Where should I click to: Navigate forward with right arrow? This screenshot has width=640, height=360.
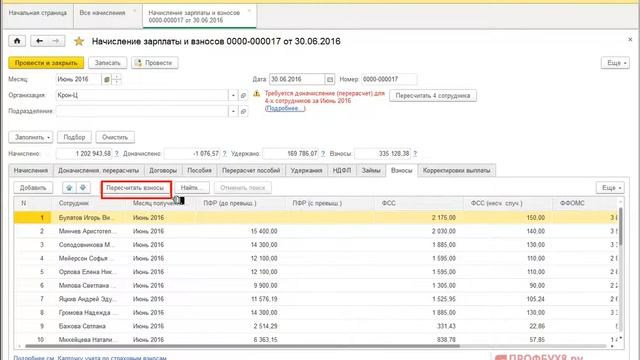tap(56, 41)
